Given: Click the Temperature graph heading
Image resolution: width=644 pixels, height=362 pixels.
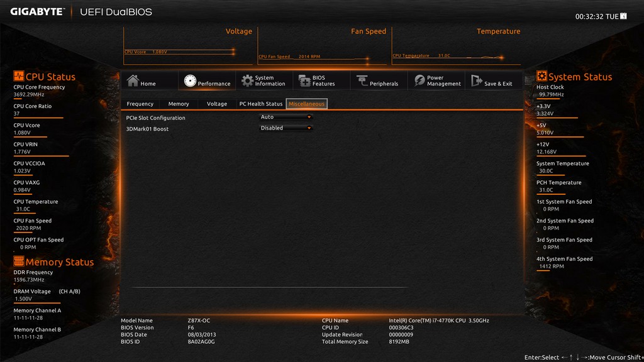Looking at the screenshot, I should click(498, 31).
